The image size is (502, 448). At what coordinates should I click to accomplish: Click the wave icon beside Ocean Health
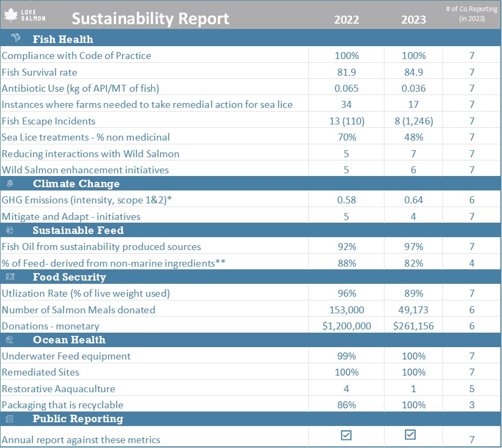click(x=10, y=340)
